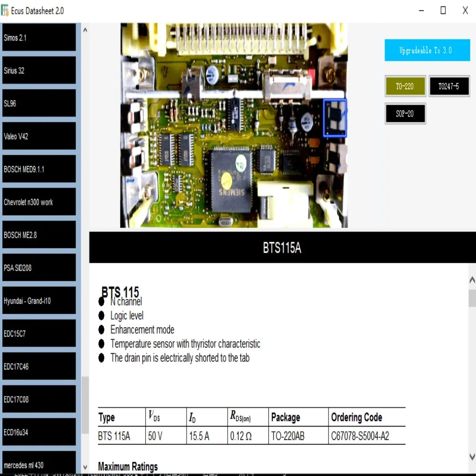This screenshot has width=476, height=476.
Task: Open the Chevrolet n300 work entry
Action: [38, 201]
